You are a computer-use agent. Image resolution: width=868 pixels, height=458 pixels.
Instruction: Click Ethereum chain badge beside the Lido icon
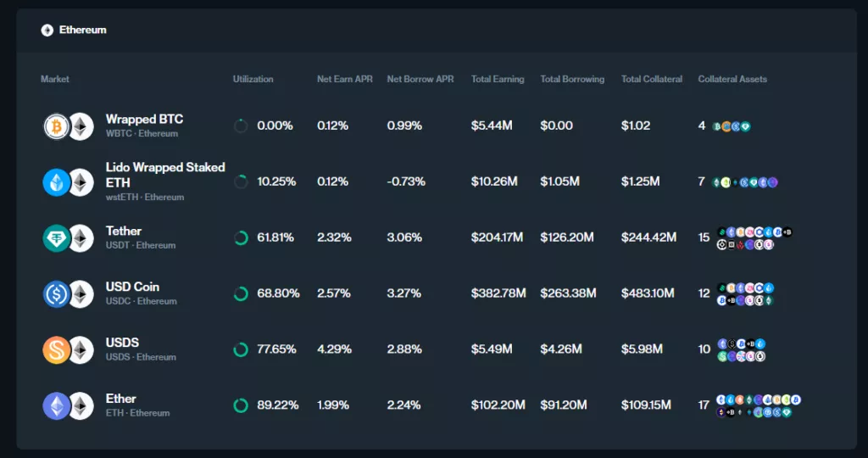[x=81, y=182]
